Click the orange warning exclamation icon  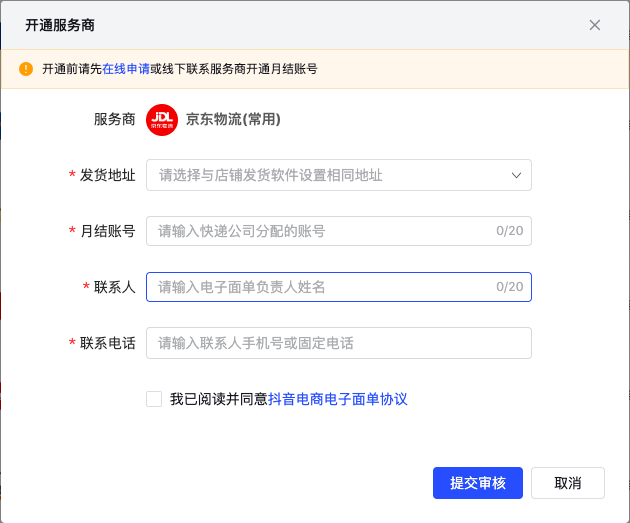tap(26, 69)
